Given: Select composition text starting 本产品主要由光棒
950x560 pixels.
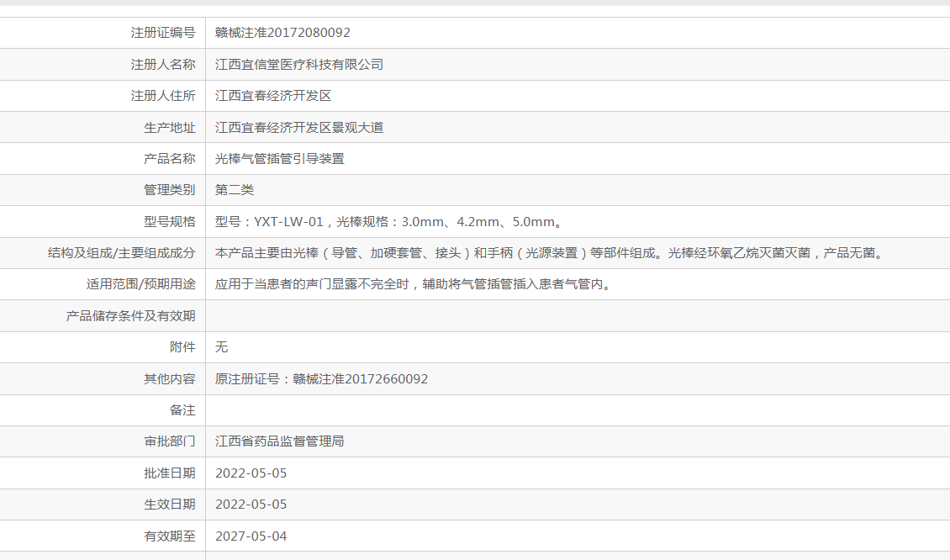Looking at the screenshot, I should click(551, 253).
